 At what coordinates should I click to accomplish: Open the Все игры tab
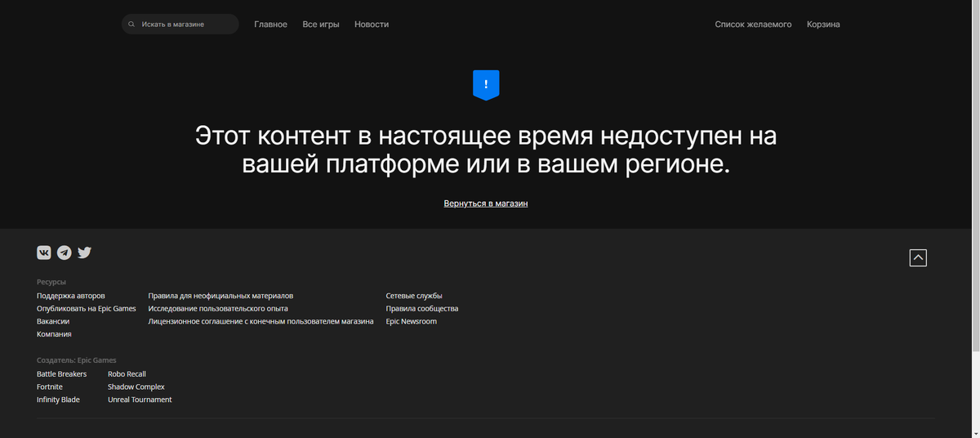click(x=321, y=25)
